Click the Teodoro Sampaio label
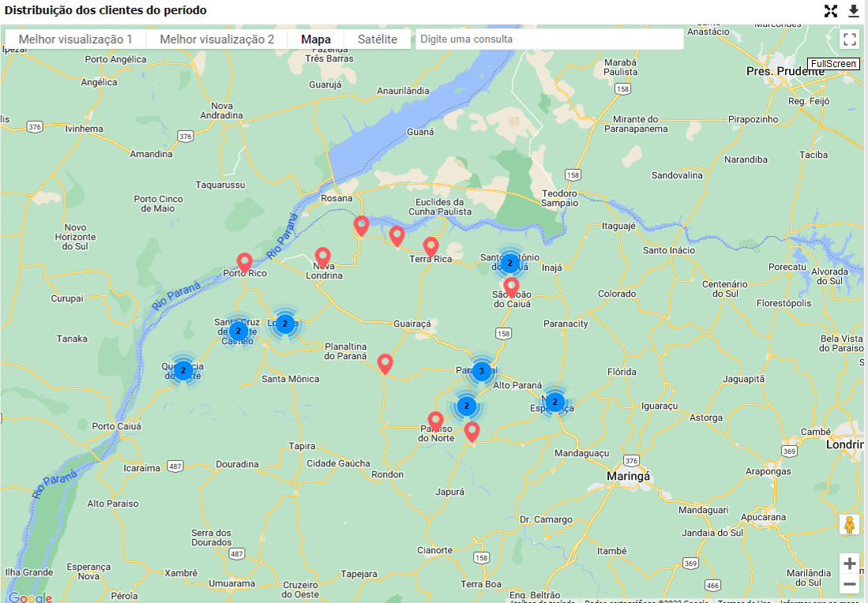Viewport: 868px width, 603px height. click(x=560, y=198)
